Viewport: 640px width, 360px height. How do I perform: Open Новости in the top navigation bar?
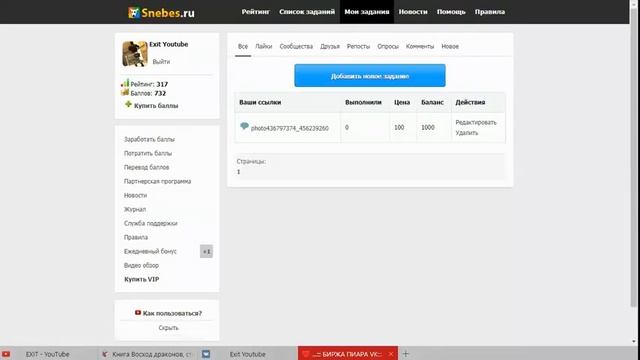[x=413, y=12]
